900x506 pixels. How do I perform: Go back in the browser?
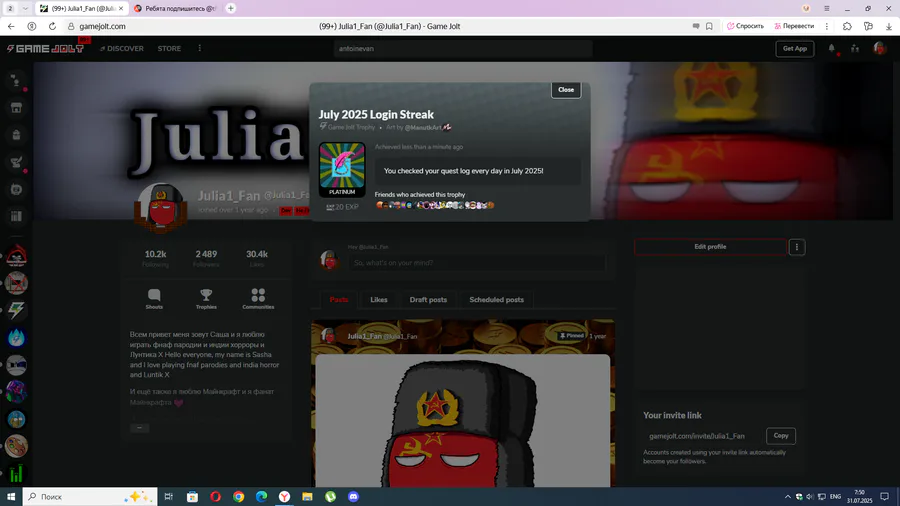click(x=11, y=26)
